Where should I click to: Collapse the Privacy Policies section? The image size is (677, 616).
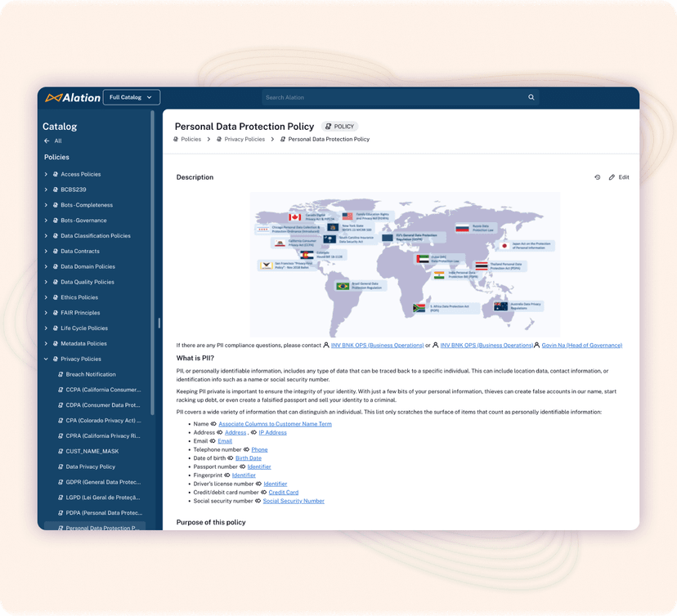coord(47,359)
